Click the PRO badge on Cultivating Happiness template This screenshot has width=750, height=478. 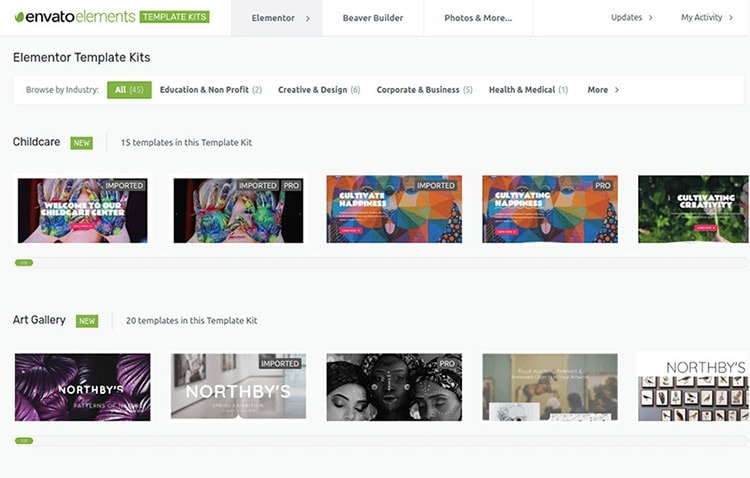pyautogui.click(x=603, y=186)
